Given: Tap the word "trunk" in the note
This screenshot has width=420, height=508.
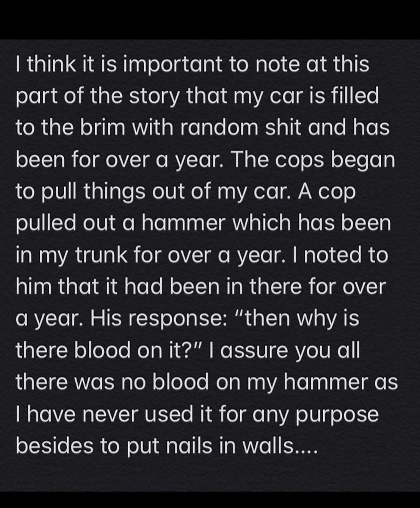Looking at the screenshot, I should point(100,256).
